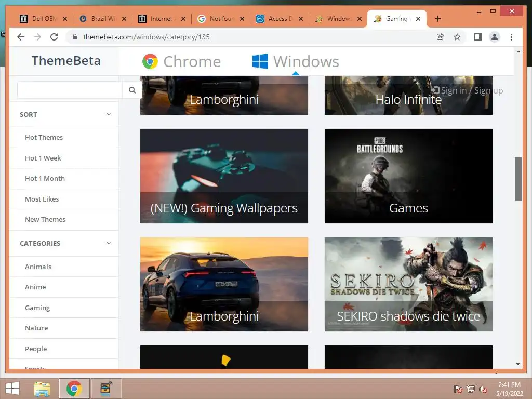Open the PUBG Games theme thumbnail
This screenshot has height=399, width=532.
(408, 176)
